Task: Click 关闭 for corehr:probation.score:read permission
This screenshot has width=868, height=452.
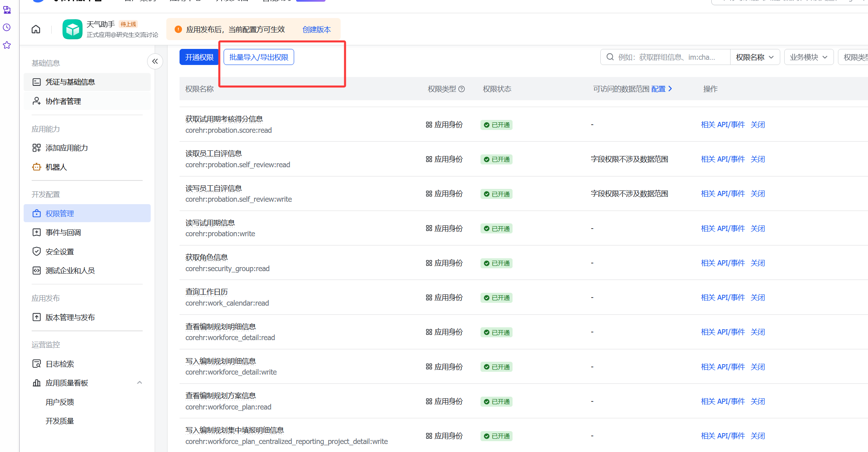Action: (x=757, y=125)
